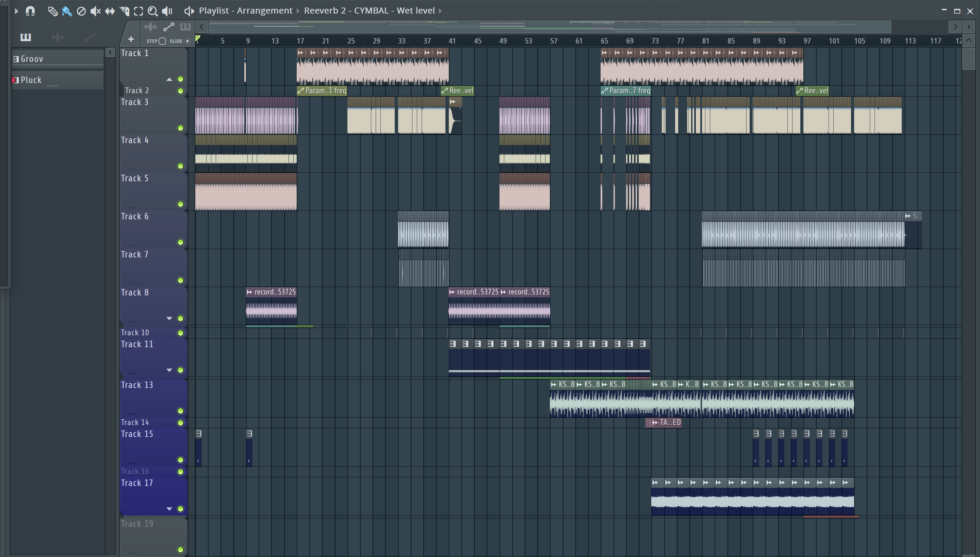
Task: Mute Track 13 with its green light
Action: point(180,411)
